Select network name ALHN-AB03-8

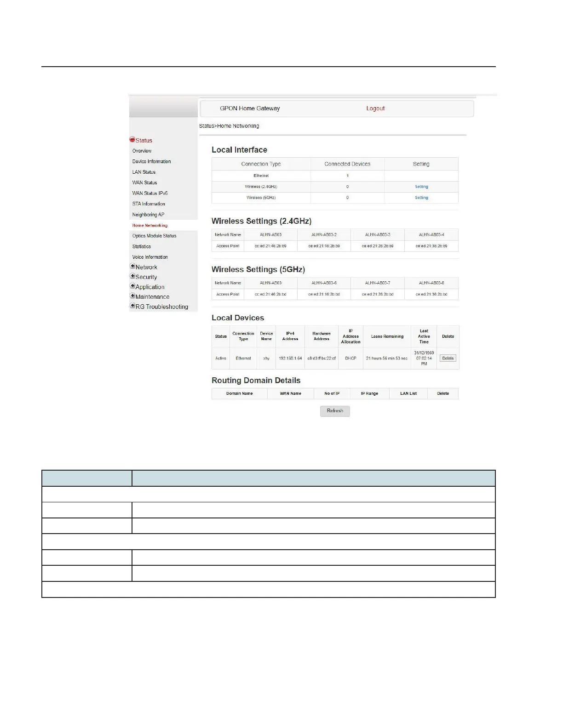point(431,283)
